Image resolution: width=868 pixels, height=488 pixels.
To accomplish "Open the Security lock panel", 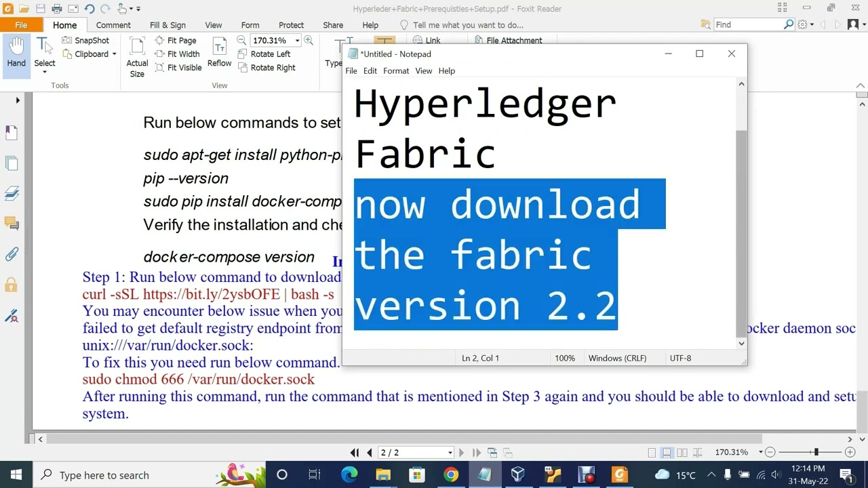I will point(12,285).
